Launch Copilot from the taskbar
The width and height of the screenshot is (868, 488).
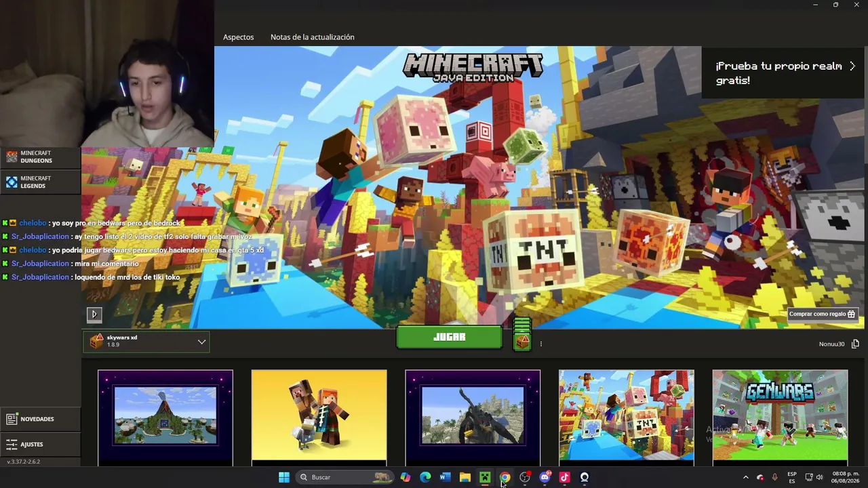tap(406, 477)
